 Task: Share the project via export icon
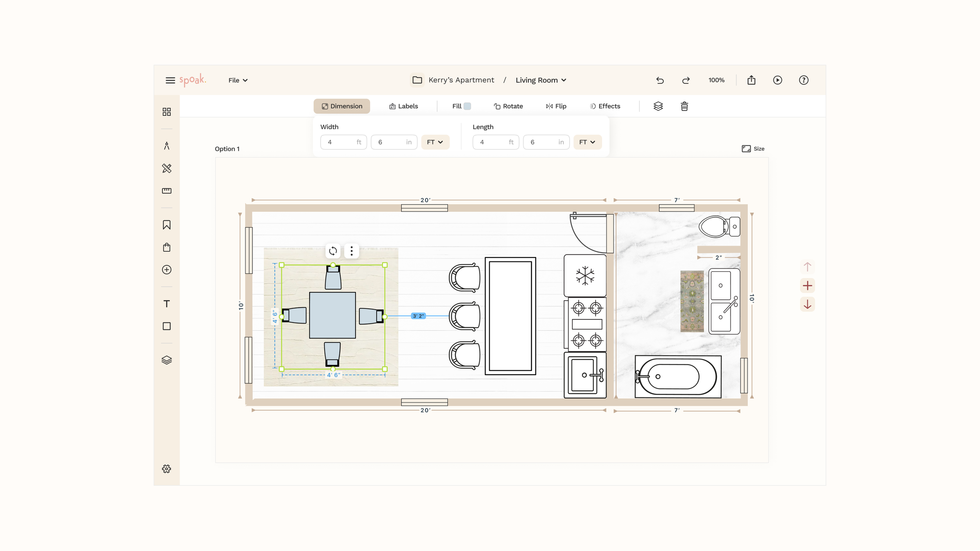click(x=751, y=80)
